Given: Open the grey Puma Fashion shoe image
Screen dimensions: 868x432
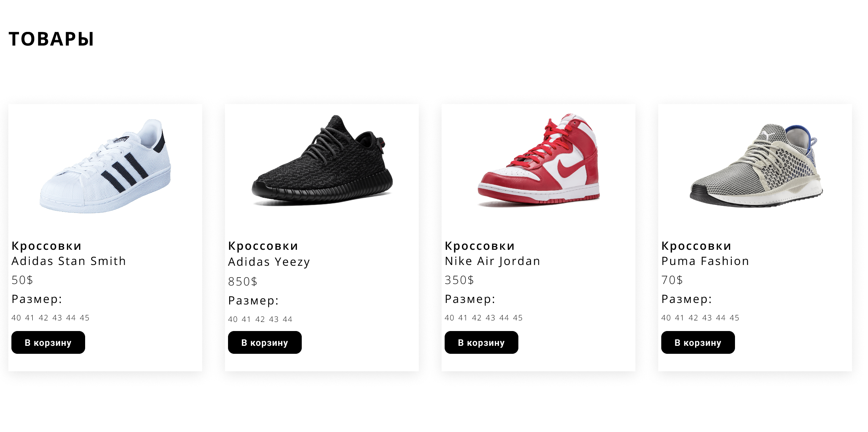Looking at the screenshot, I should click(755, 165).
